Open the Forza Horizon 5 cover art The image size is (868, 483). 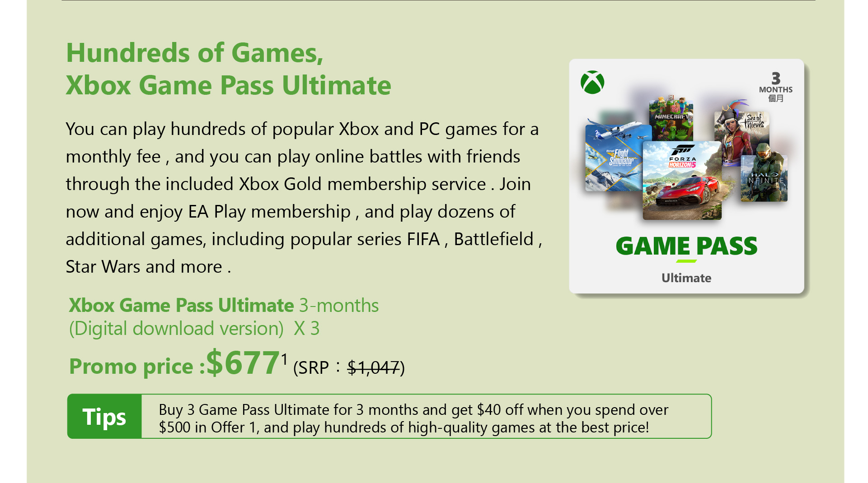click(x=682, y=181)
